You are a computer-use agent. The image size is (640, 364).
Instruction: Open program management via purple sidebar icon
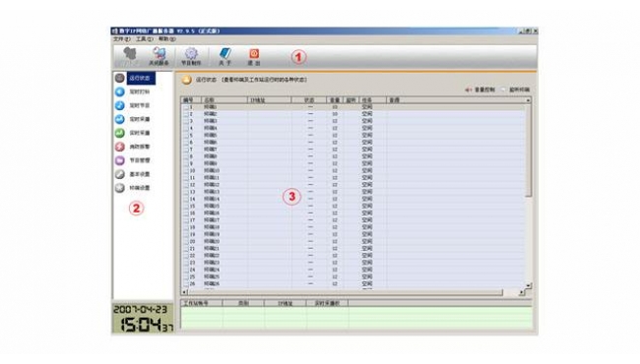[119, 160]
